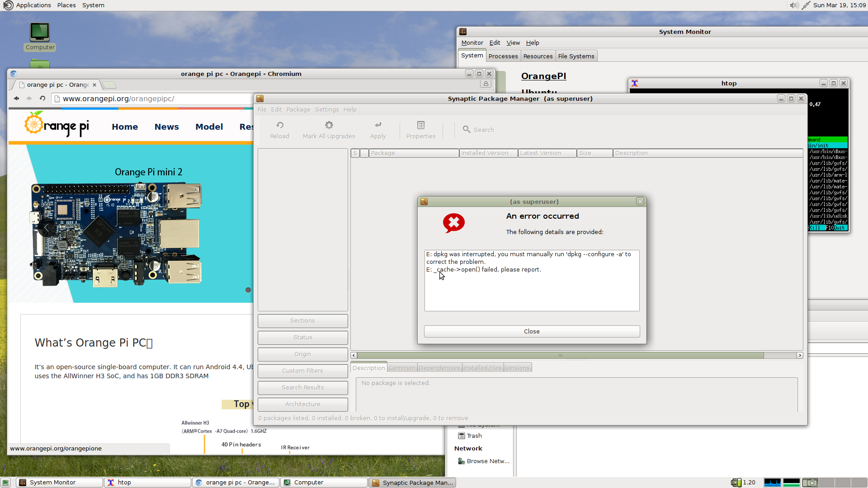Click the Apply toolbar icon in Synaptic
The image size is (868, 488).
tap(378, 125)
